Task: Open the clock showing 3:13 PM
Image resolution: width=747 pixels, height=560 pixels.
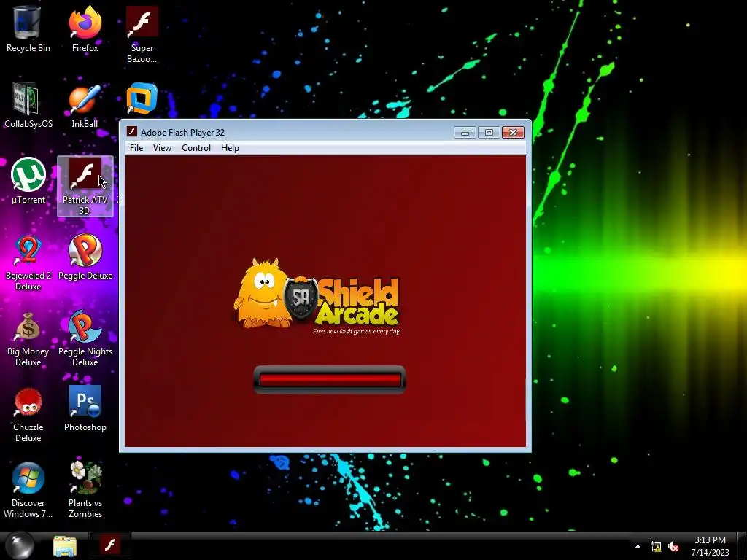Action: click(x=710, y=546)
